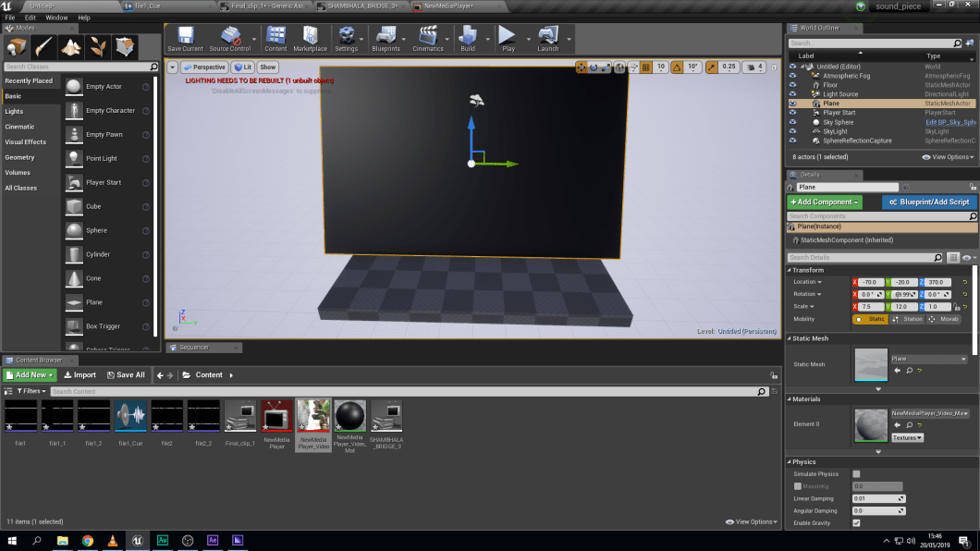Open World Outliner View Options dropdown

coord(948,157)
